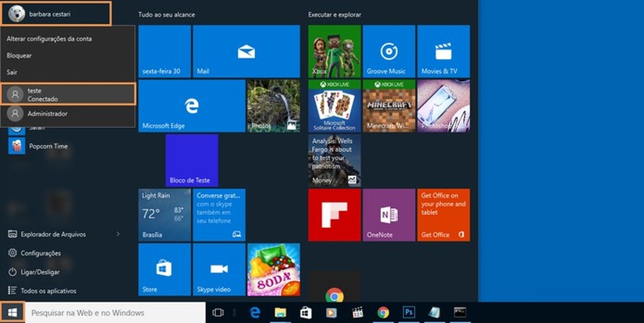
Task: Click the 'Tudo ao seu alcance' group title
Action: click(166, 14)
